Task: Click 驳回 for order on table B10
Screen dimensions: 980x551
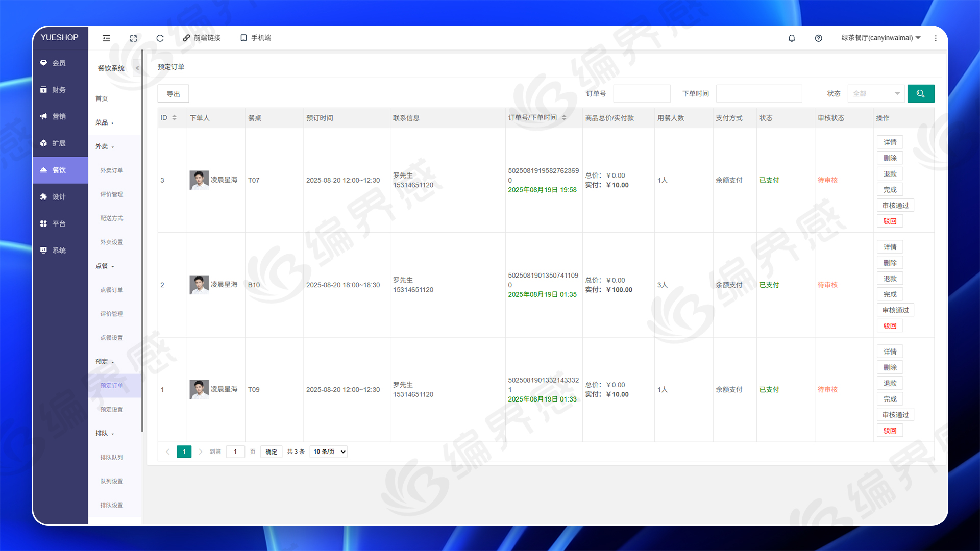Action: pos(890,326)
